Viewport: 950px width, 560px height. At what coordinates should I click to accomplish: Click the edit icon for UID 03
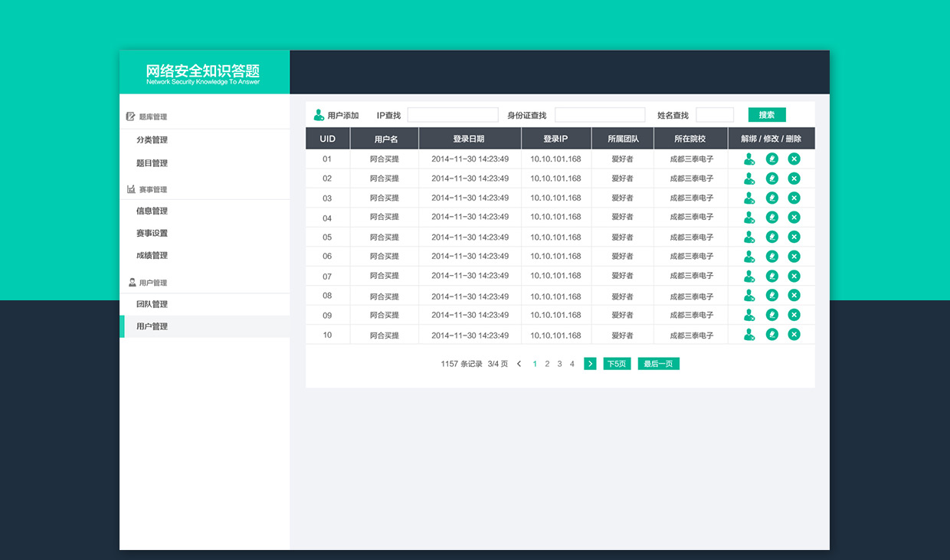click(x=771, y=198)
